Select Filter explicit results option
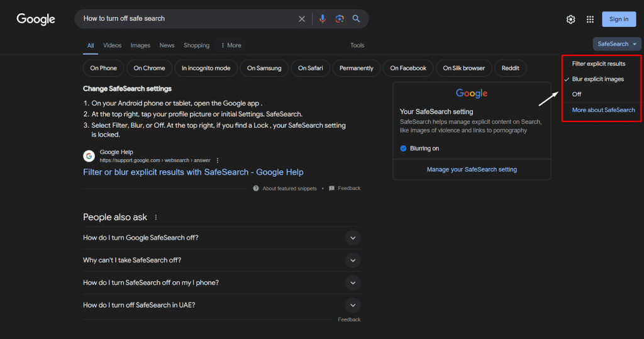 [x=599, y=64]
